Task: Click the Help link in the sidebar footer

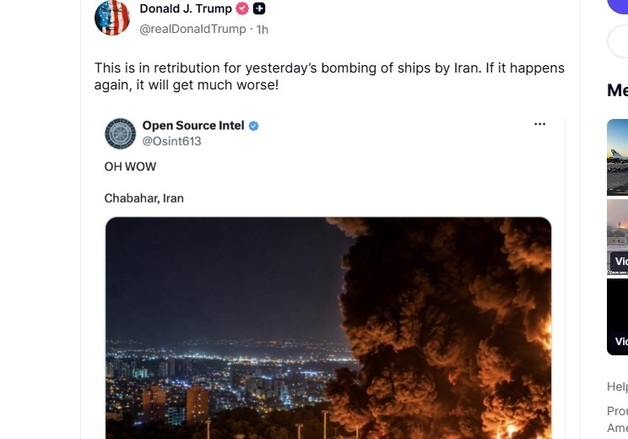Action: (x=617, y=387)
